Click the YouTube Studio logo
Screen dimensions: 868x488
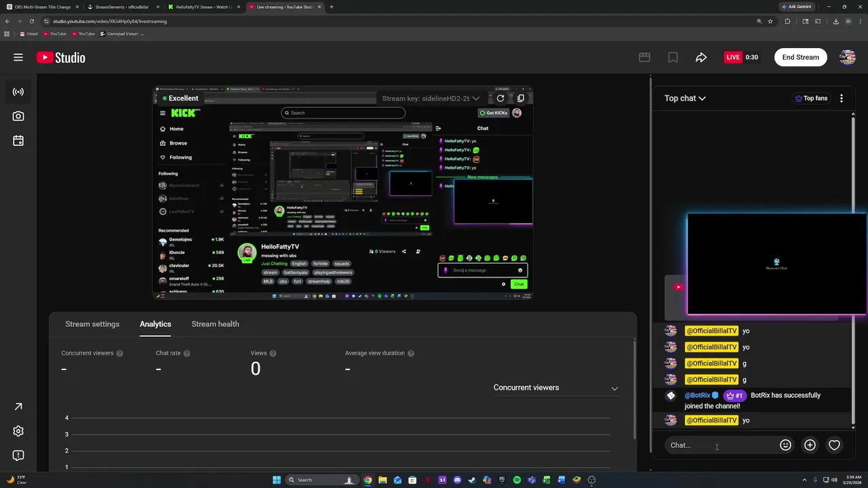pyautogui.click(x=61, y=58)
